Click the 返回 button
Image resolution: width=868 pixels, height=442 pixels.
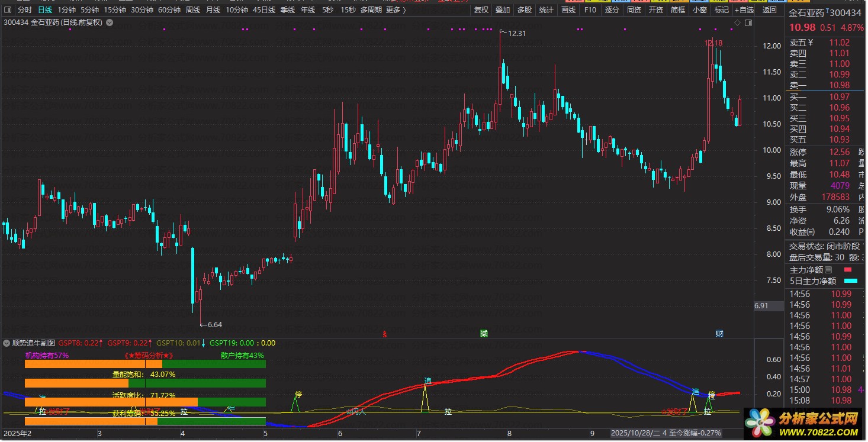point(769,10)
